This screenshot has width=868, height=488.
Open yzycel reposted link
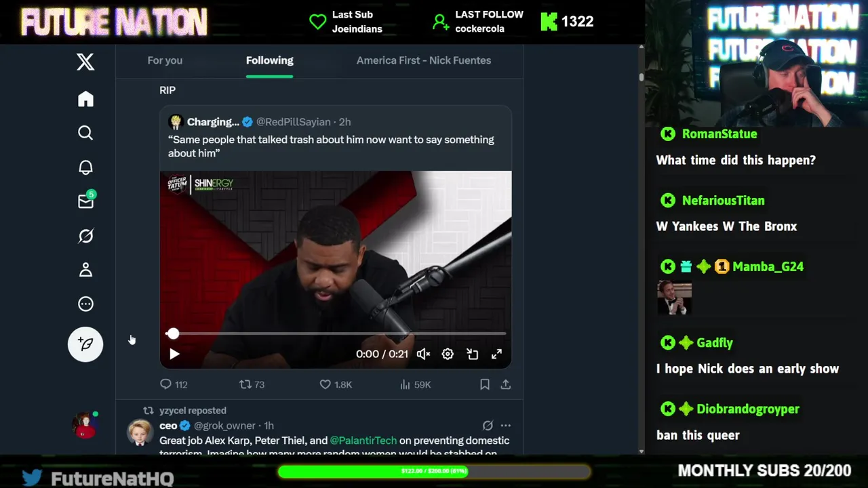pos(193,411)
